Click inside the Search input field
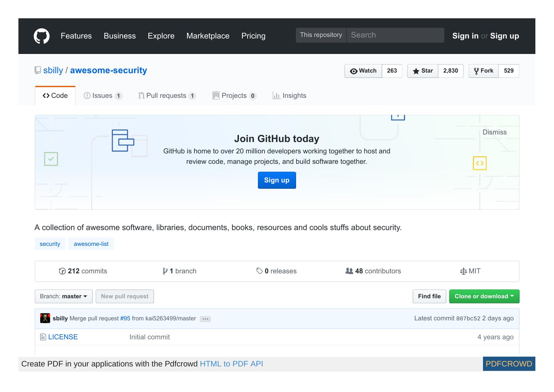The image size is (554, 392). (x=395, y=35)
